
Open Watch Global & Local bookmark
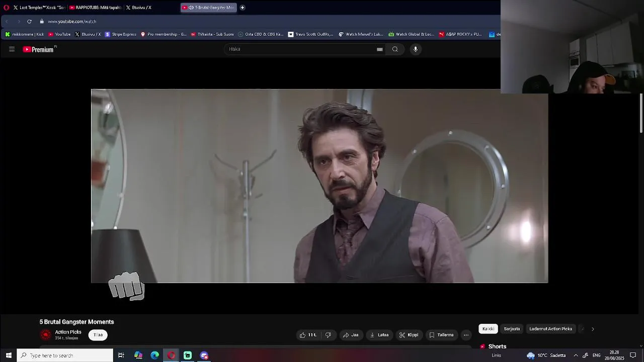tap(411, 34)
